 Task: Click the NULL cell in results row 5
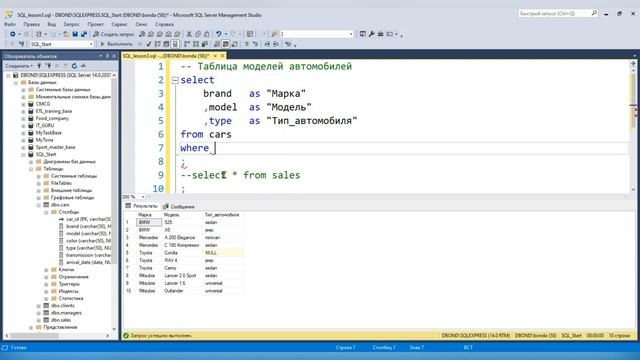223,253
